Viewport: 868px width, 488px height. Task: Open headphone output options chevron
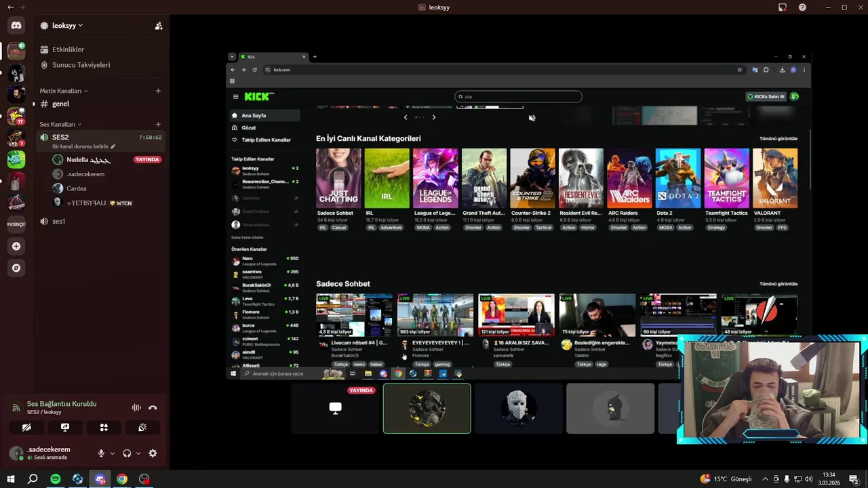tap(138, 453)
